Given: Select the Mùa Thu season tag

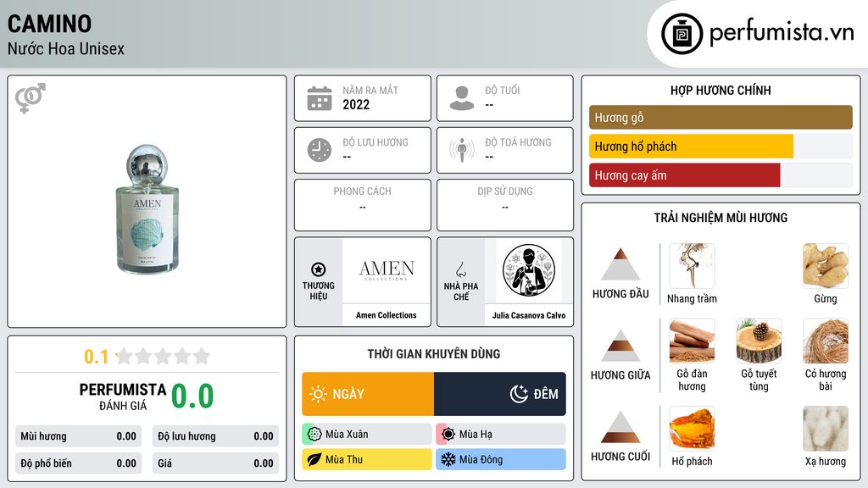Looking at the screenshot, I should [367, 459].
